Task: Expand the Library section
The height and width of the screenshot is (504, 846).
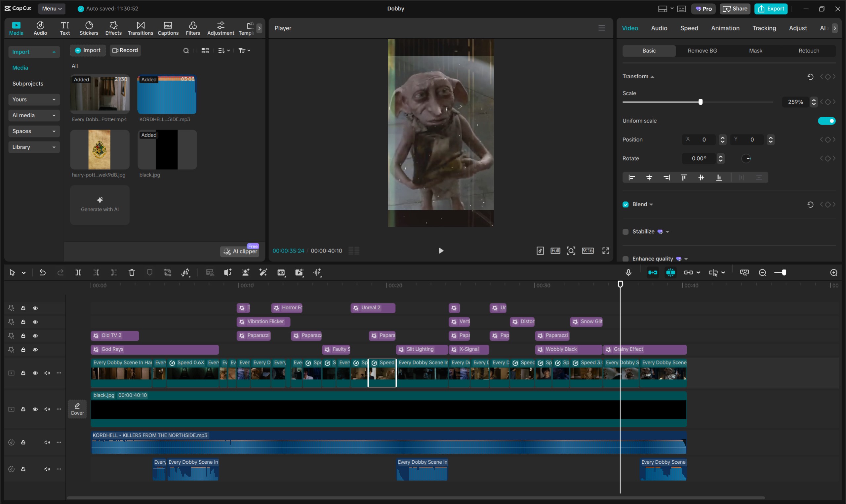Action: (x=34, y=147)
